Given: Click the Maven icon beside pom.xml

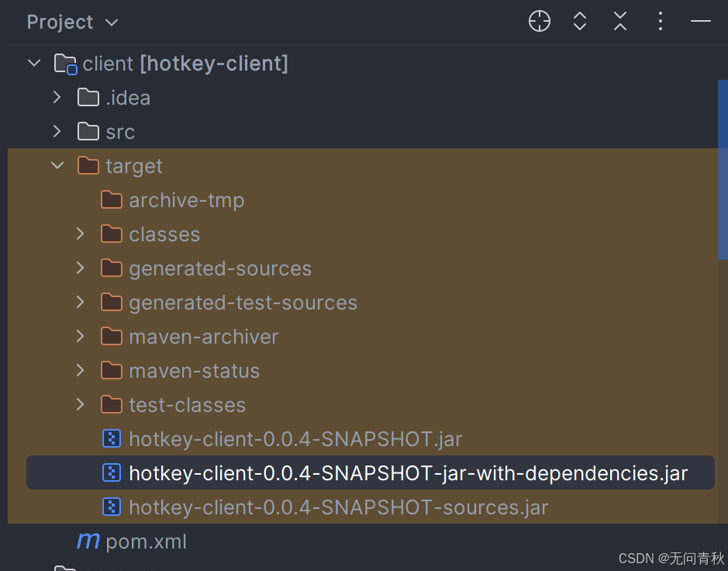Looking at the screenshot, I should [88, 542].
